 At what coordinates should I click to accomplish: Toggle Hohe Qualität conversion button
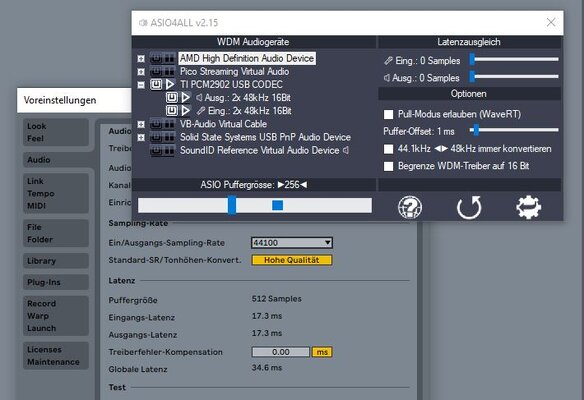point(292,260)
